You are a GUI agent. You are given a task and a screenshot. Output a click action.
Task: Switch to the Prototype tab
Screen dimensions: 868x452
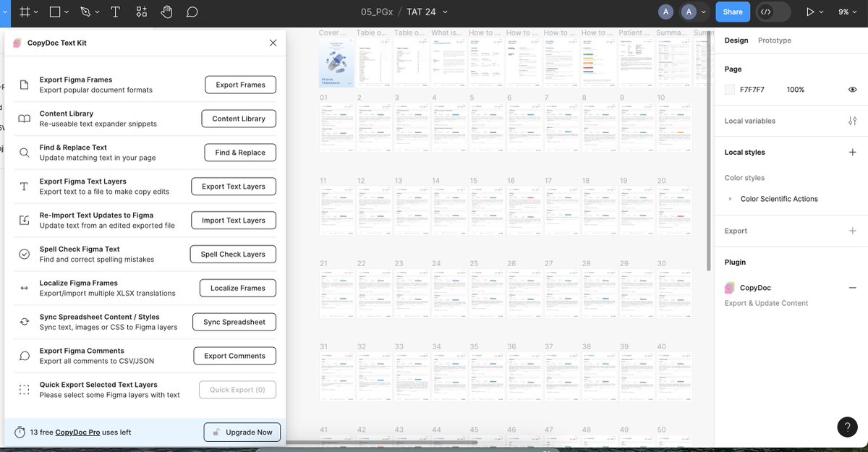pos(775,40)
